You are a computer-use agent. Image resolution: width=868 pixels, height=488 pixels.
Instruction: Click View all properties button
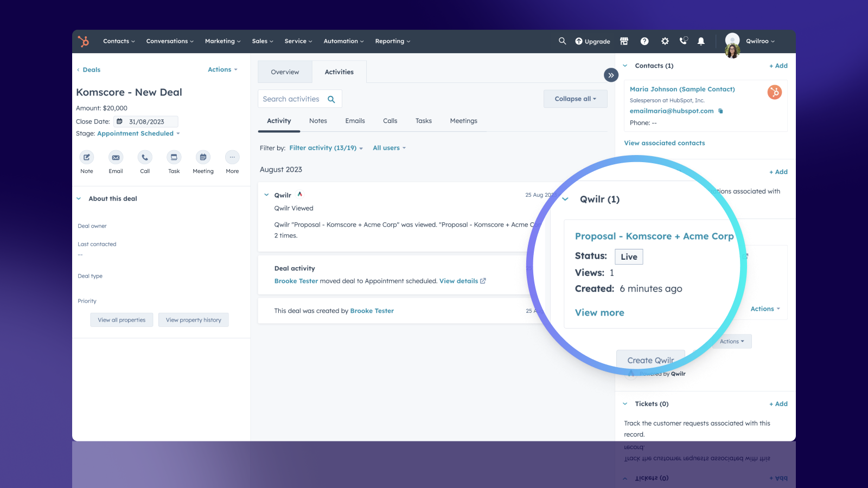(122, 320)
